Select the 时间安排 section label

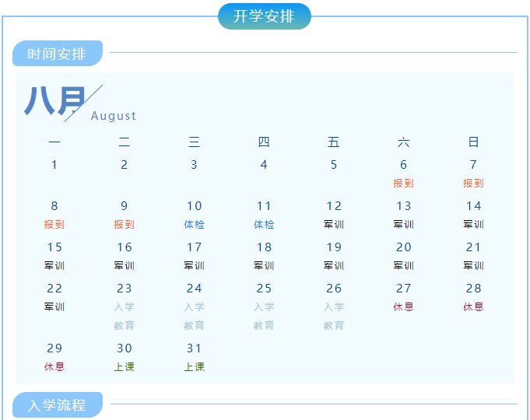(x=58, y=54)
